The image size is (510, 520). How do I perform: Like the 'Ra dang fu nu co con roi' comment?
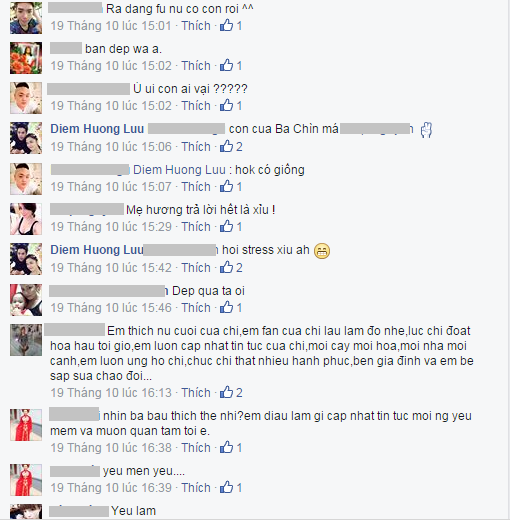point(196,26)
